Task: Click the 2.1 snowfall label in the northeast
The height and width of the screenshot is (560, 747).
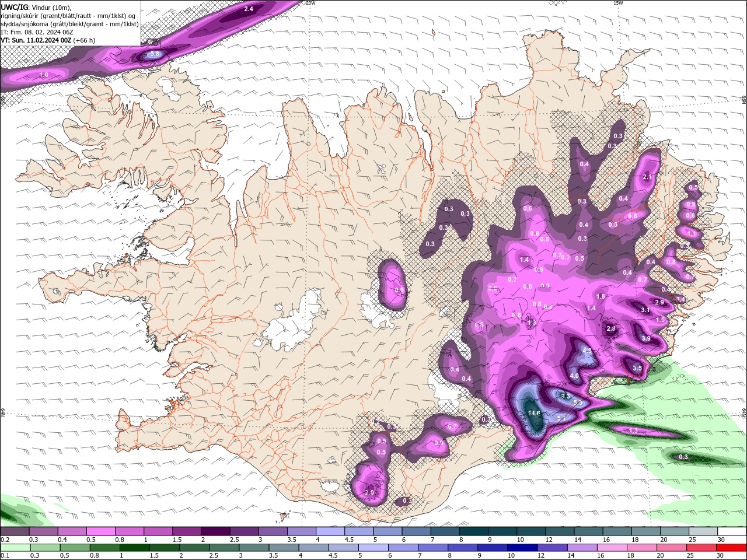Action: click(x=647, y=177)
